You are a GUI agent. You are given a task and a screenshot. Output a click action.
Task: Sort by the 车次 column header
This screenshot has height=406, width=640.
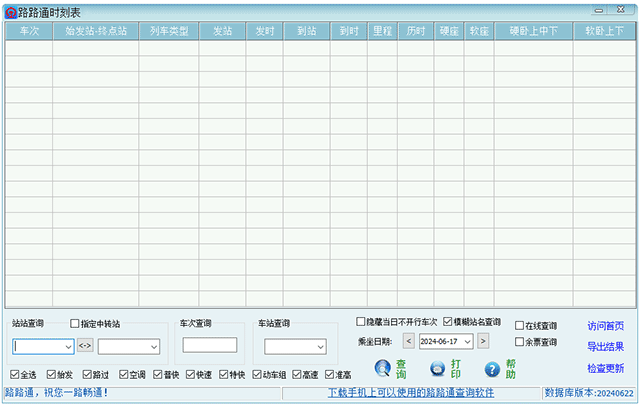[29, 31]
